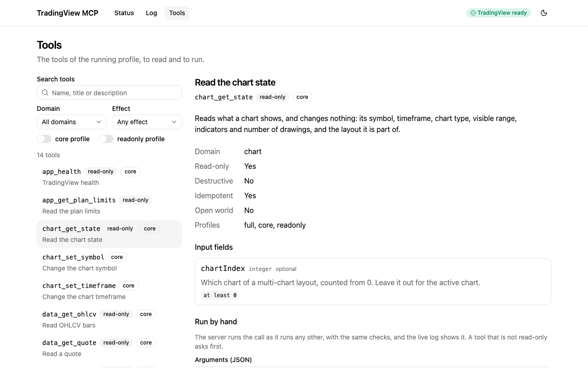Select the app_get_plan_limits tool
The width and height of the screenshot is (588, 368).
(109, 206)
